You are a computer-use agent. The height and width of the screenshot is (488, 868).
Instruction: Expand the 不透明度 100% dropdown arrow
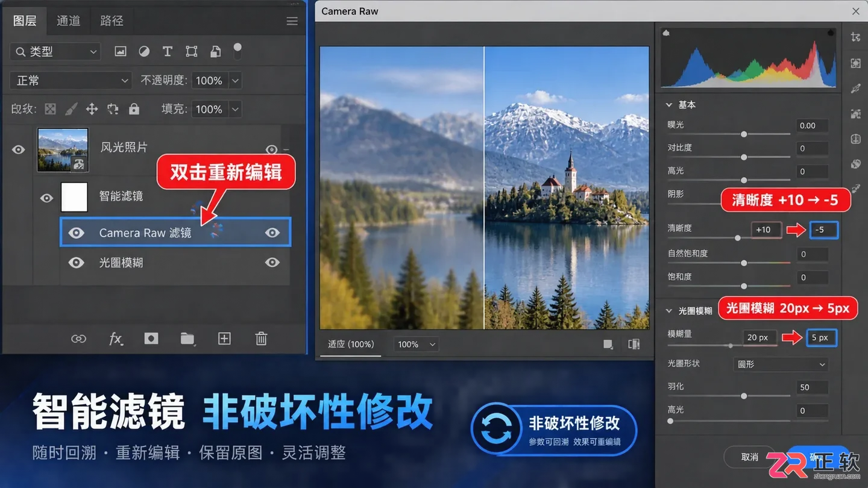coord(235,80)
